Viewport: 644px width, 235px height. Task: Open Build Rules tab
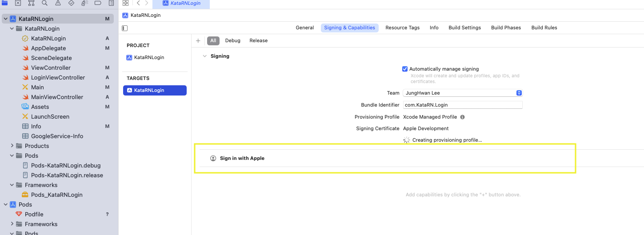544,28
